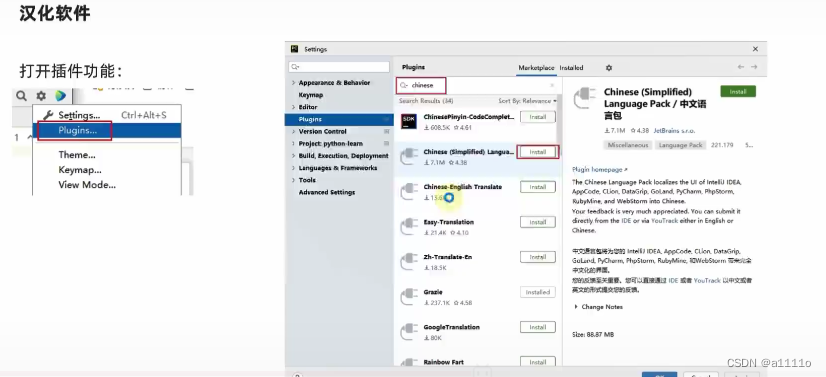Install the GoogleTranslation plugin

538,328
